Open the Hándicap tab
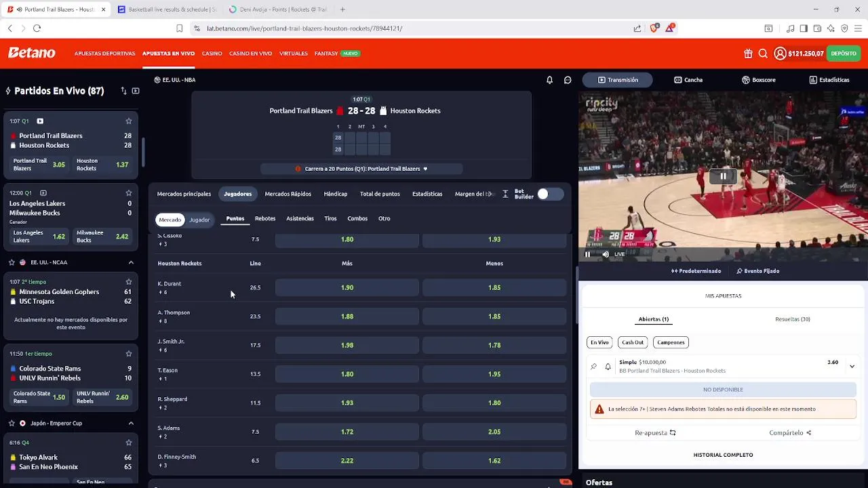The height and width of the screenshot is (488, 868). [x=335, y=194]
